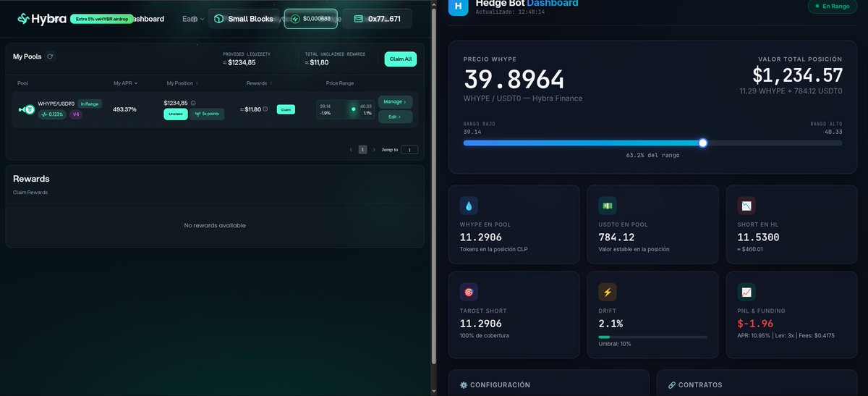The image size is (868, 396).
Task: Open the Earn dropdown menu
Action: [x=193, y=19]
